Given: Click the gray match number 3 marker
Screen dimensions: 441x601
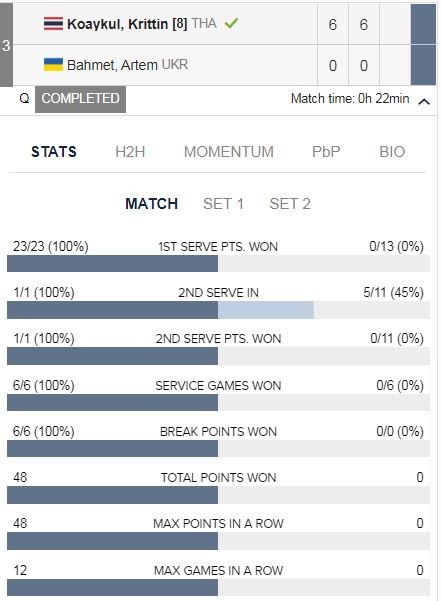Looking at the screenshot, I should (x=6, y=45).
